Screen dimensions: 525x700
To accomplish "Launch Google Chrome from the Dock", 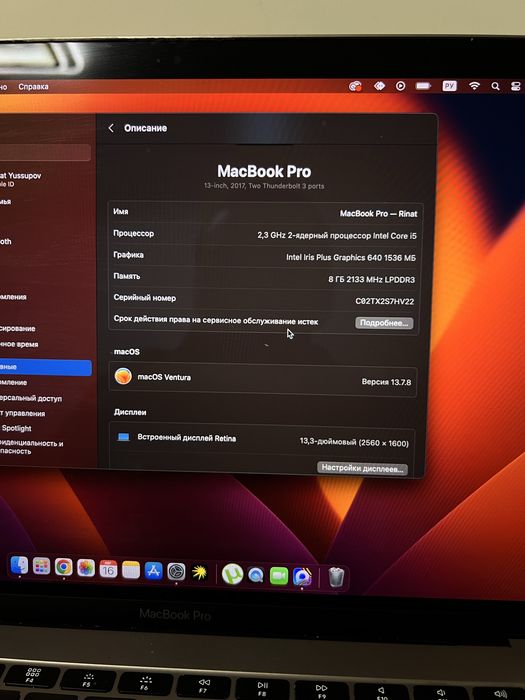I will pos(64,567).
